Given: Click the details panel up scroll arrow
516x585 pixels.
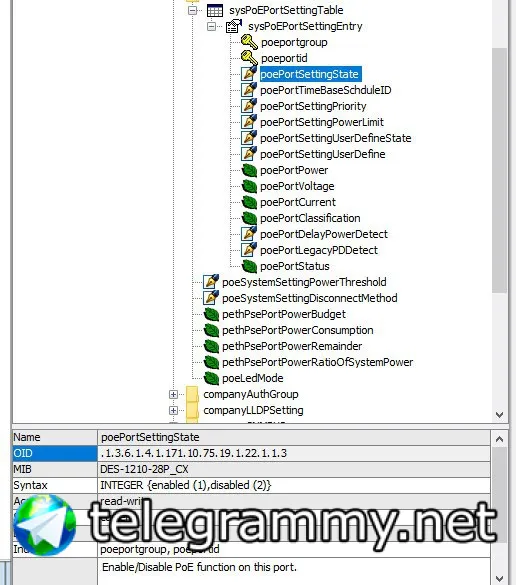Looking at the screenshot, I should click(500, 439).
